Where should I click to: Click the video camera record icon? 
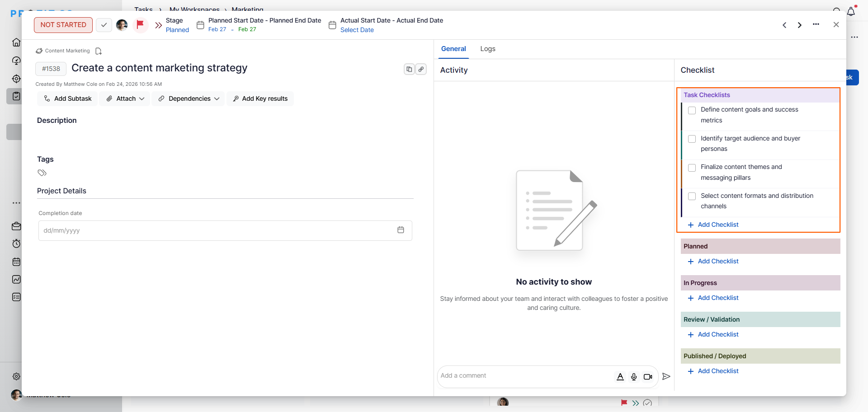tap(648, 377)
